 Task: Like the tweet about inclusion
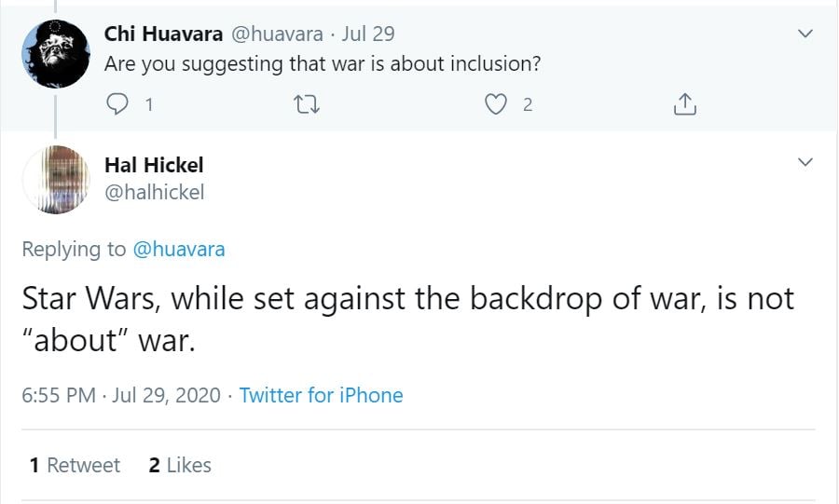click(x=496, y=105)
